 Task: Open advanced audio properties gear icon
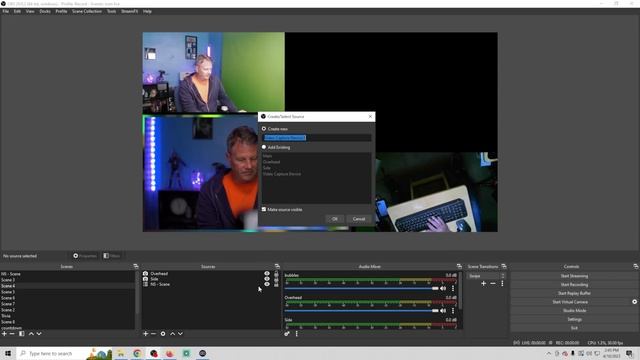(287, 334)
